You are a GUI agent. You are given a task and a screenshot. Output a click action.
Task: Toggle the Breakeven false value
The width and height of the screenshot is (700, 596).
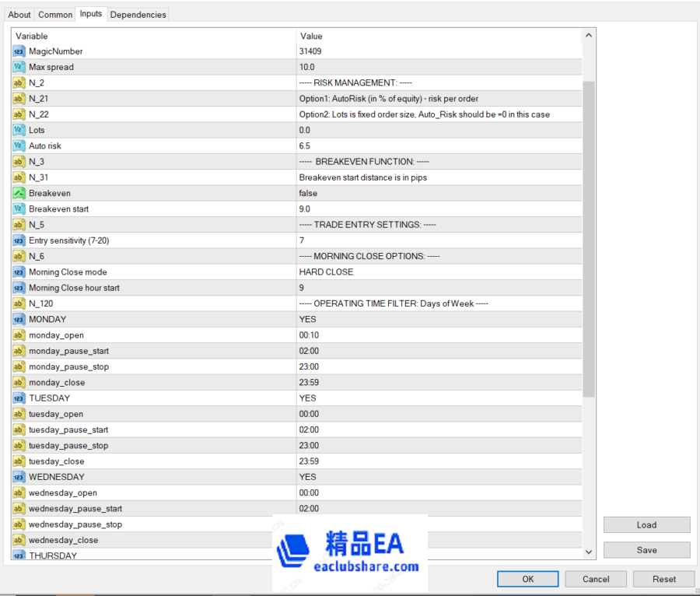tap(308, 193)
